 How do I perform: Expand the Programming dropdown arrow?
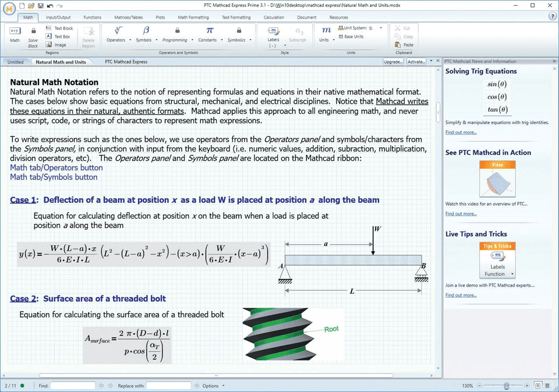[193, 40]
